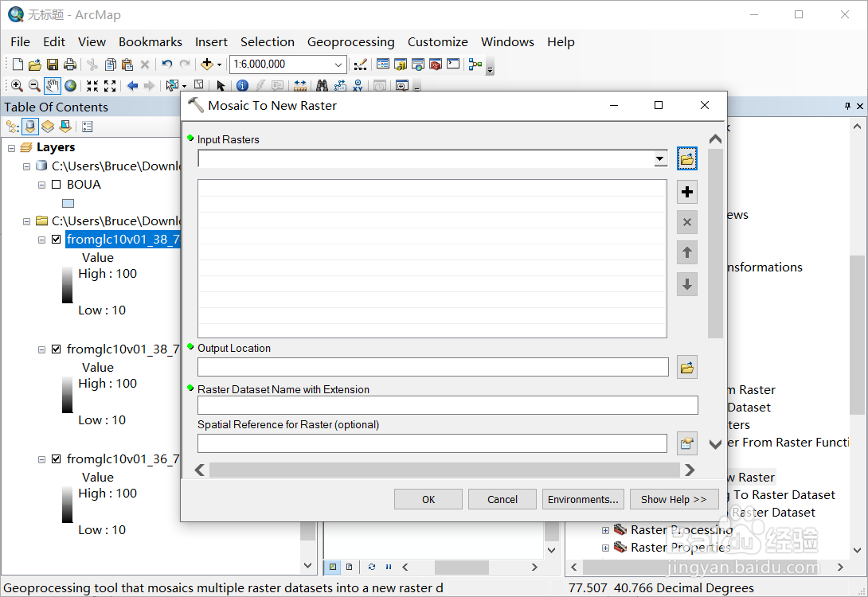Select the Zoom Out tool

(x=34, y=86)
